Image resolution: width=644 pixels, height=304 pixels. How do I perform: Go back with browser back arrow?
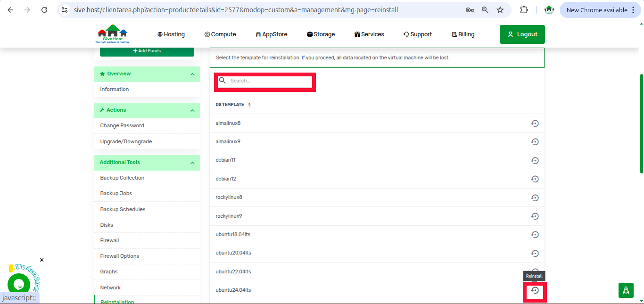point(10,10)
